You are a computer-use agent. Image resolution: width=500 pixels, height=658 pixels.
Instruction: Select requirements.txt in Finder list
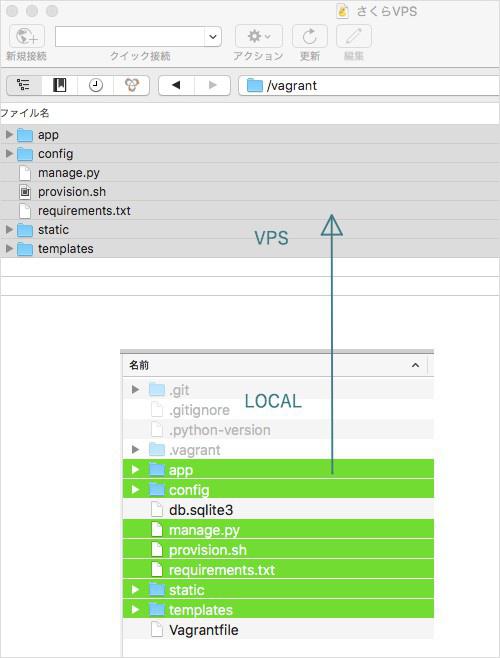278,570
